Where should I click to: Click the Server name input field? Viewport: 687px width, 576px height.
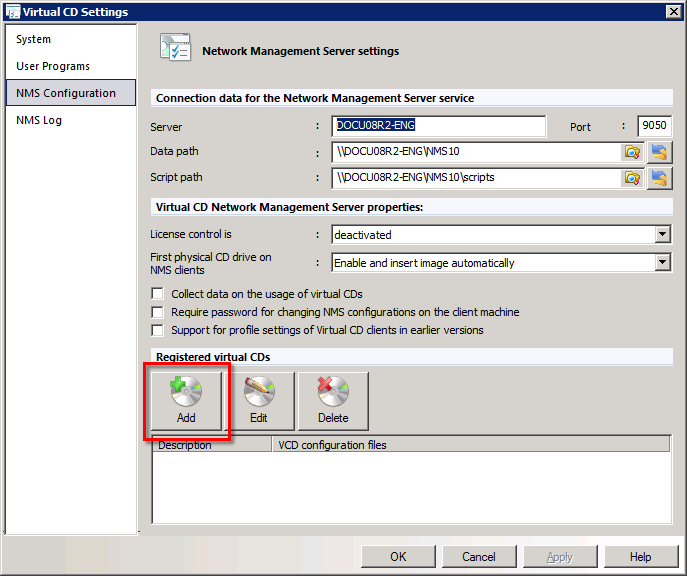439,126
